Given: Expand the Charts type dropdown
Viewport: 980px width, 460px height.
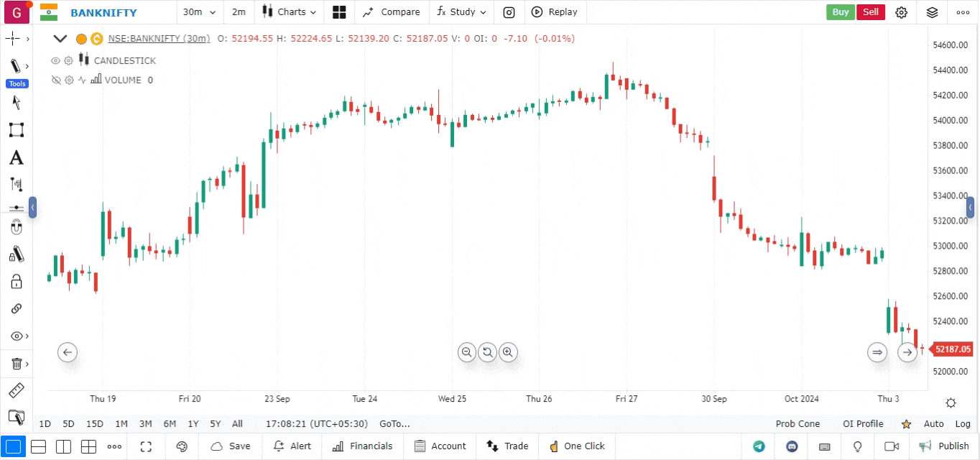Looking at the screenshot, I should point(289,12).
